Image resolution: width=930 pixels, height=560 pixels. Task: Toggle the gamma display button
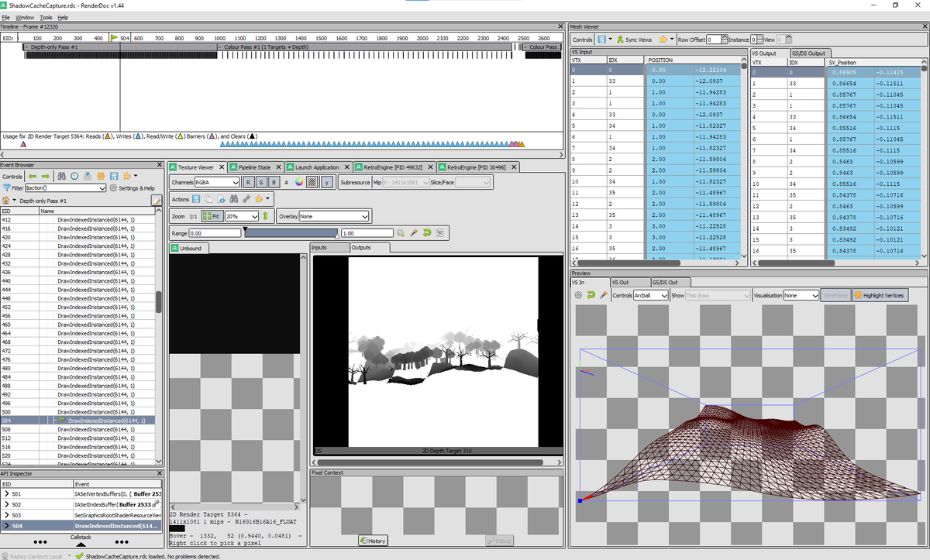(326, 182)
